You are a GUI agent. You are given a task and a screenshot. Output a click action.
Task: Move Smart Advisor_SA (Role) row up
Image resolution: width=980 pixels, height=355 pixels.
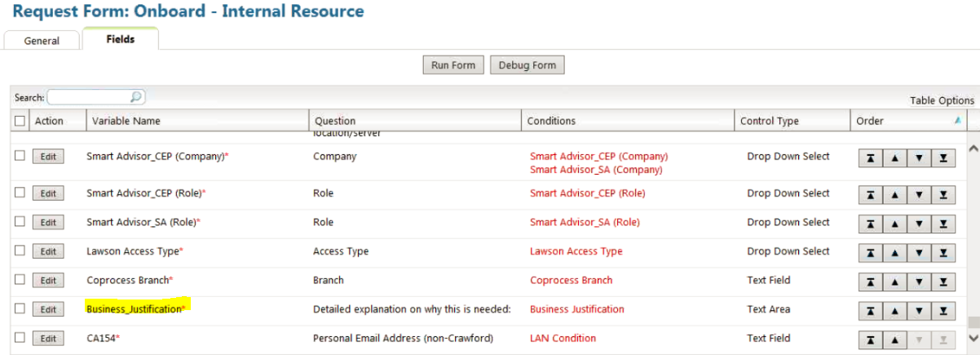click(894, 223)
